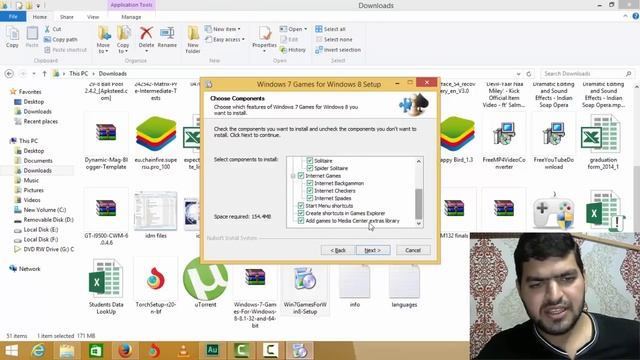640x360 pixels.
Task: Uncheck Internet Spades
Action: [x=309, y=198]
